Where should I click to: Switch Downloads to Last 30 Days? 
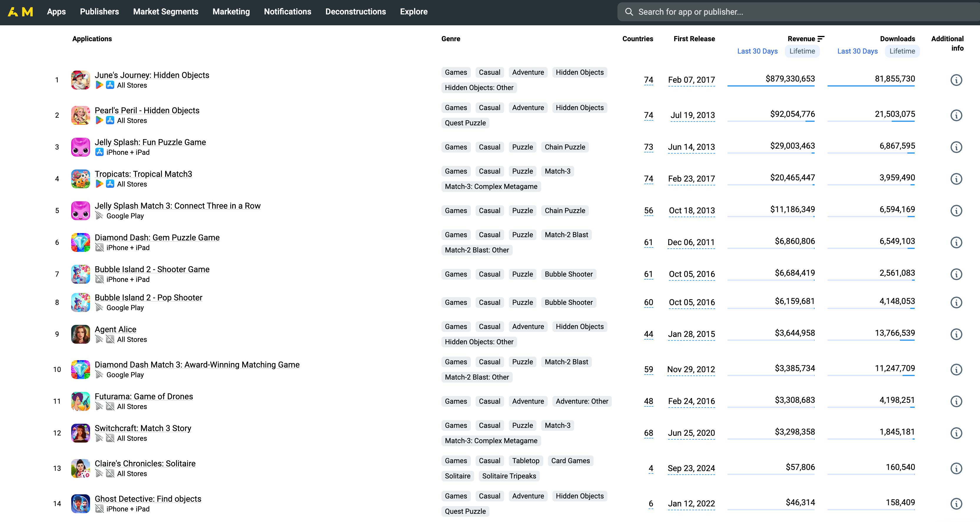857,51
